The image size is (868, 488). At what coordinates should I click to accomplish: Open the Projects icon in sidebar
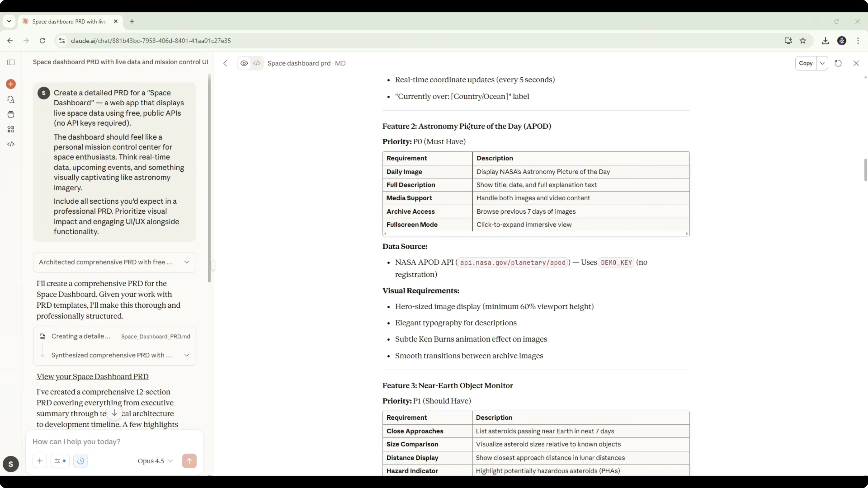[11, 115]
